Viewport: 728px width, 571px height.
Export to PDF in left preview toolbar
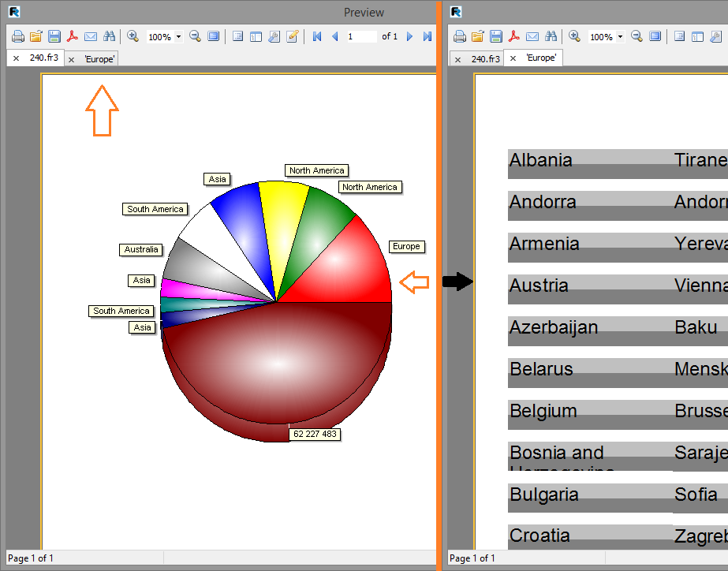pyautogui.click(x=73, y=36)
